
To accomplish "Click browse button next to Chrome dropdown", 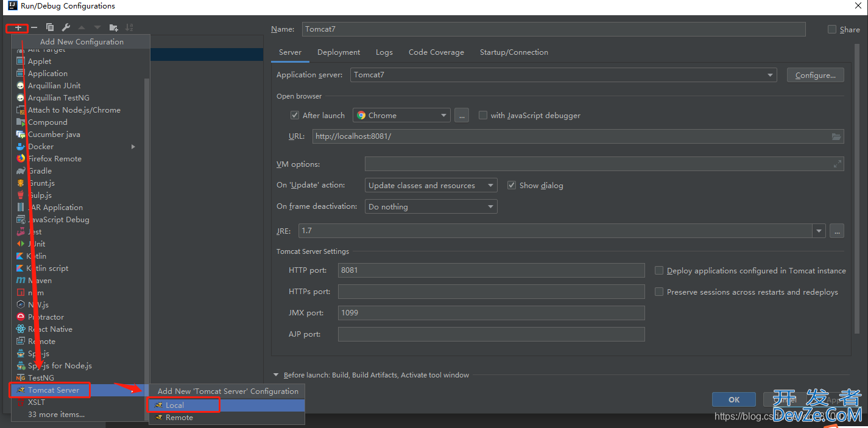I will [462, 115].
